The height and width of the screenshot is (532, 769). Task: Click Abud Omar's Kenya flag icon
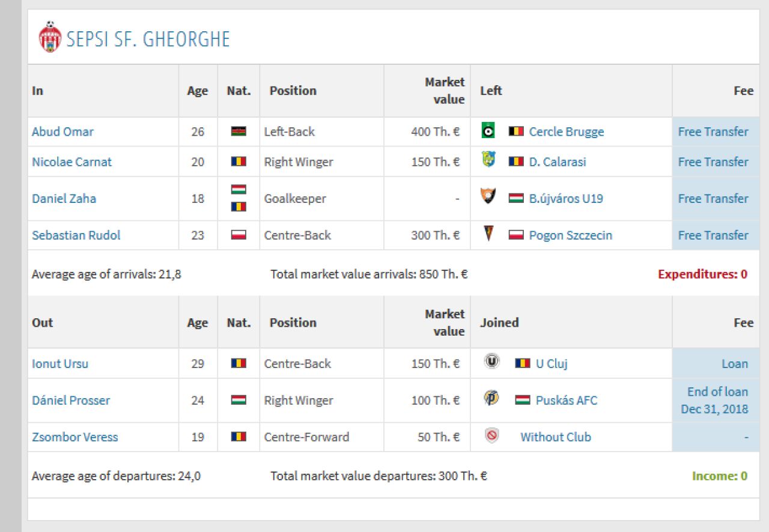(239, 131)
